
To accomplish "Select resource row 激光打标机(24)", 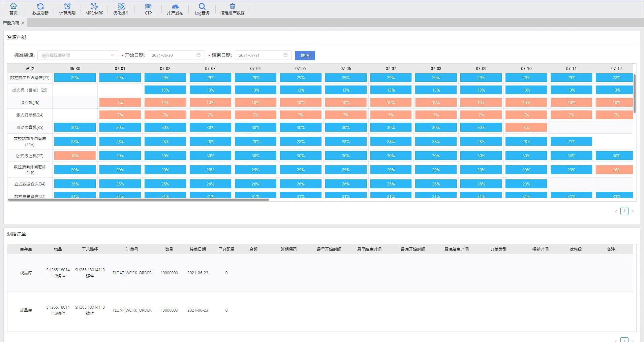I will (30, 115).
